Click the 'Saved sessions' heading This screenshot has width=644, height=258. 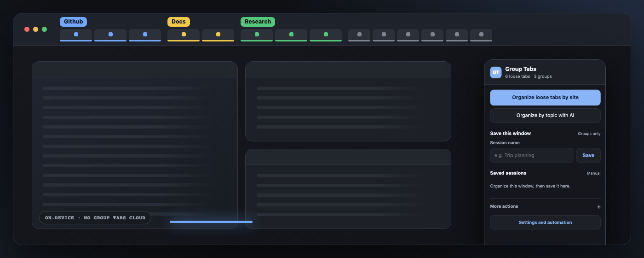(x=508, y=173)
